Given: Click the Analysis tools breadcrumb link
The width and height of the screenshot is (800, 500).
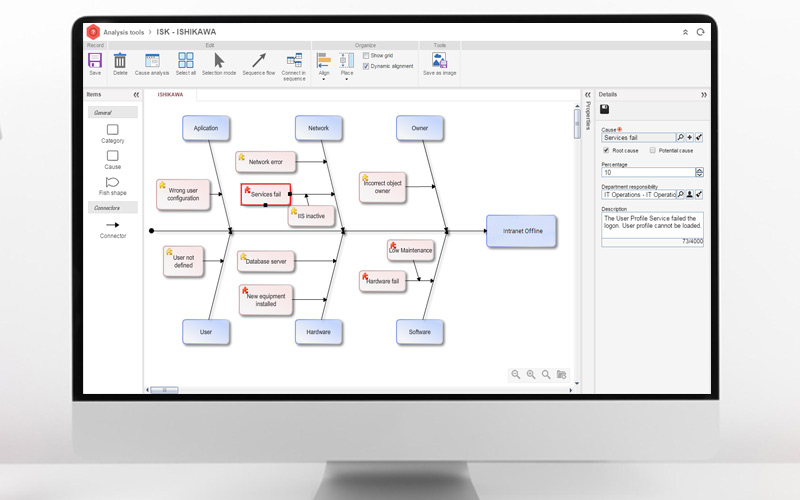Looking at the screenshot, I should tap(125, 32).
